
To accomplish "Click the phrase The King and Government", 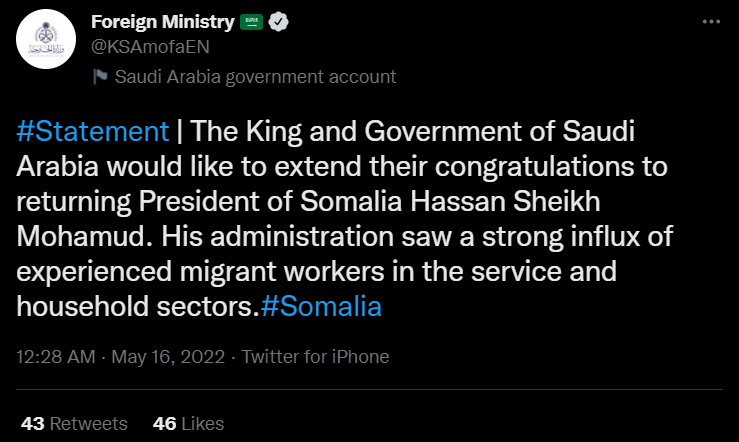I will point(355,131).
